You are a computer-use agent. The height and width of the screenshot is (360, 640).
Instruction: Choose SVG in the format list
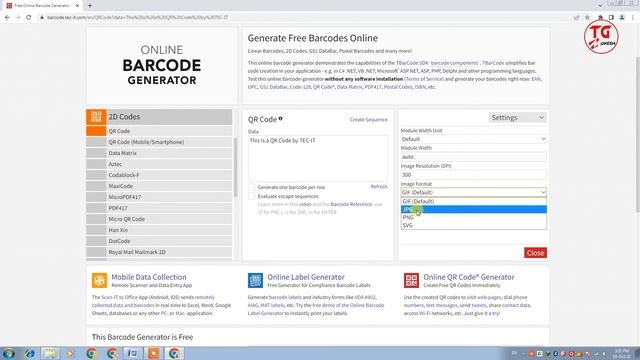tap(473, 225)
